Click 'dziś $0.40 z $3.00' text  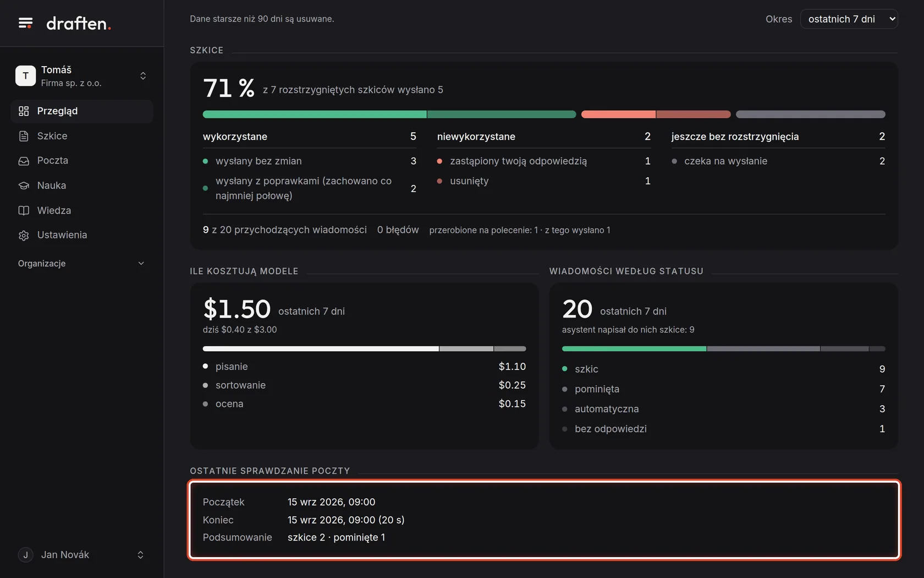point(240,330)
